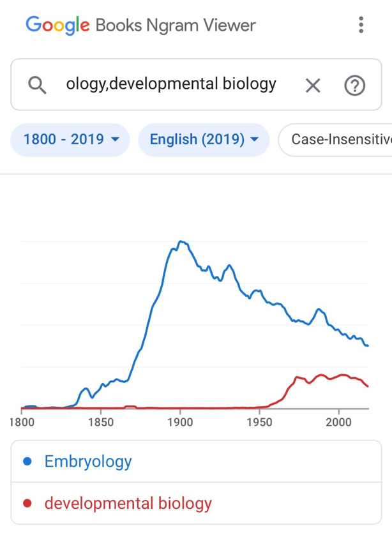This screenshot has width=392, height=544.
Task: Open the three-dot overflow menu
Action: 361,26
